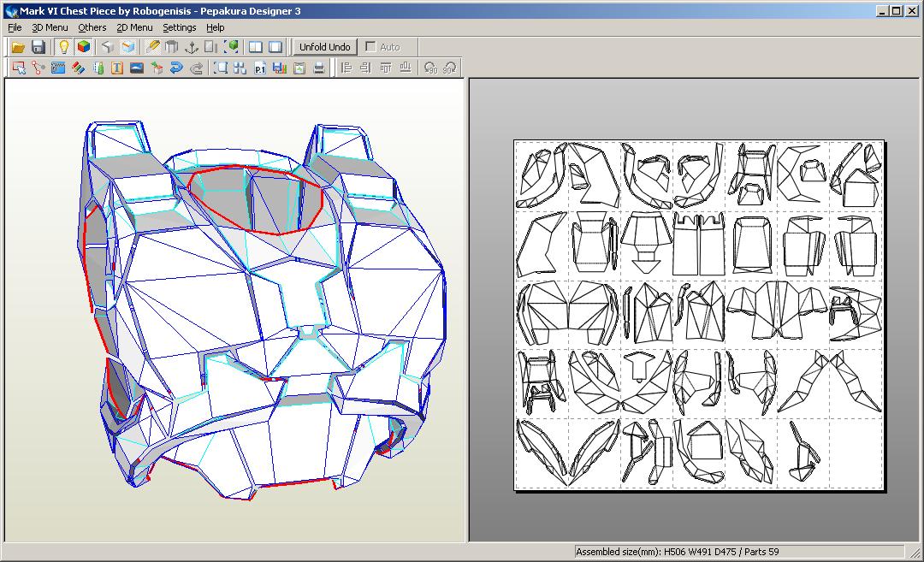The image size is (924, 562).
Task: Click the Unfold Undo button
Action: [324, 47]
